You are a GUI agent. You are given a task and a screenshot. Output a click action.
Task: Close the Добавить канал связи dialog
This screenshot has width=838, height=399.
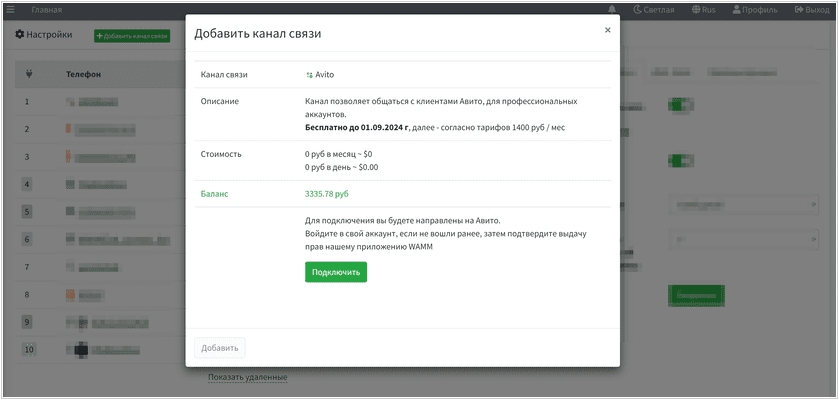click(608, 30)
